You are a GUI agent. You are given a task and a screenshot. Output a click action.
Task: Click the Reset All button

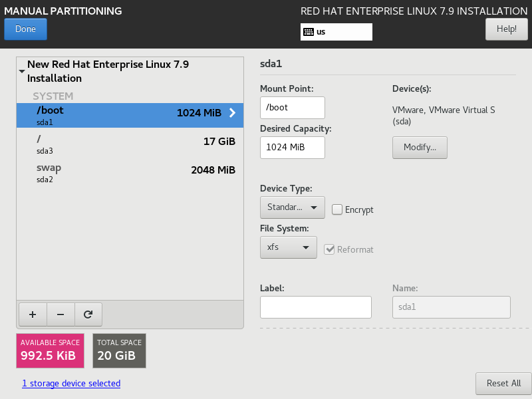point(503,384)
